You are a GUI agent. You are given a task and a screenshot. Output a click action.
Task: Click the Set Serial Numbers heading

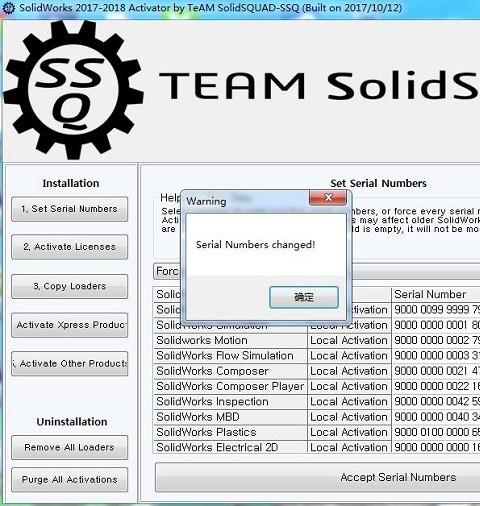click(378, 183)
